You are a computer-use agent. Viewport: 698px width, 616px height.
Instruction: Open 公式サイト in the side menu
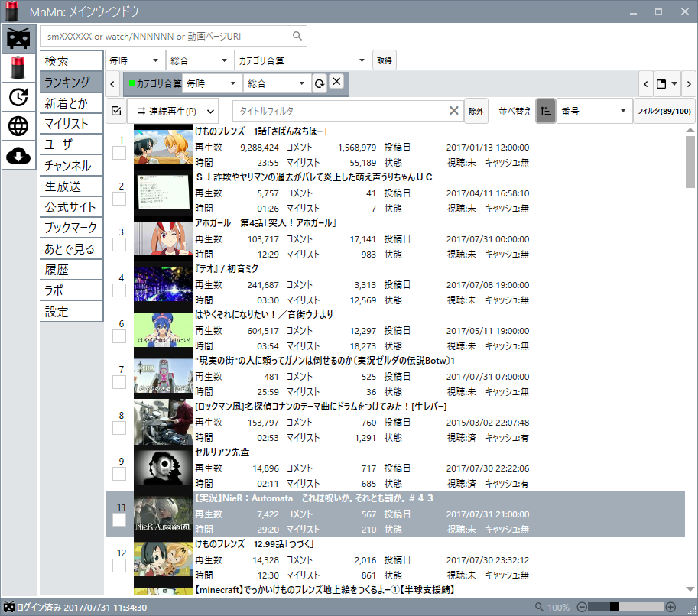[x=71, y=207]
